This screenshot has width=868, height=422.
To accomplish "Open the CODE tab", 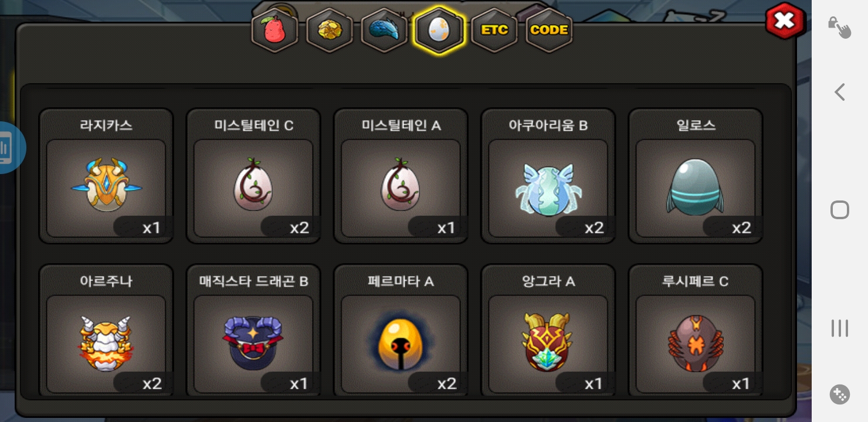I will (x=549, y=30).
